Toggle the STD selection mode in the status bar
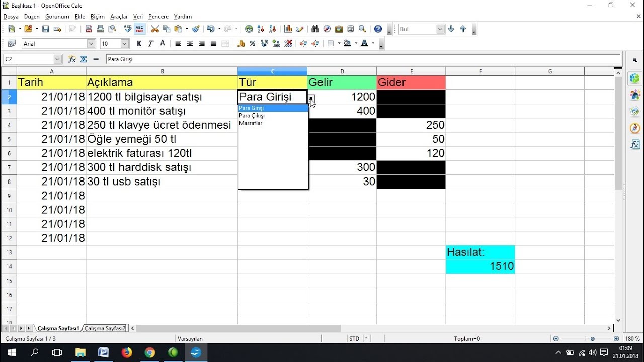Viewport: 644px width, 362px height. (354, 339)
